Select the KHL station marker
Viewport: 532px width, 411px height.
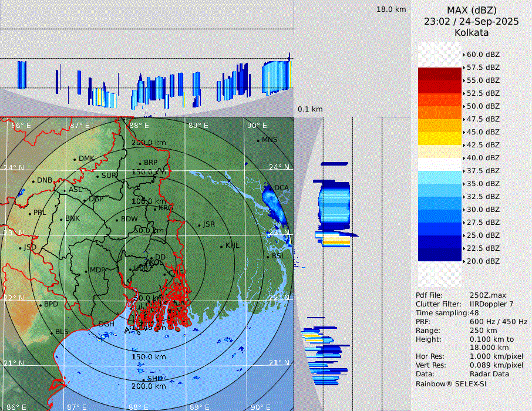click(221, 246)
